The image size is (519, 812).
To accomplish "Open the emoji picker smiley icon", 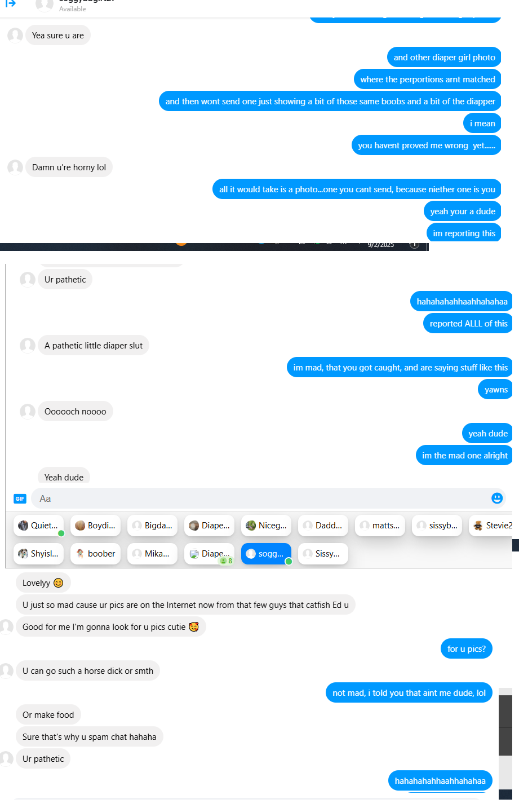I will [497, 498].
